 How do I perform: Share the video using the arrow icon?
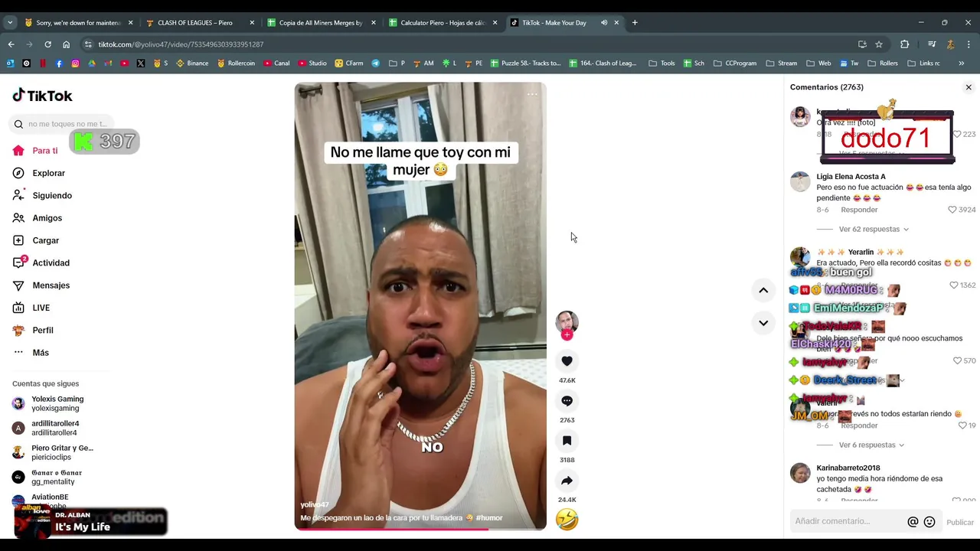point(567,481)
